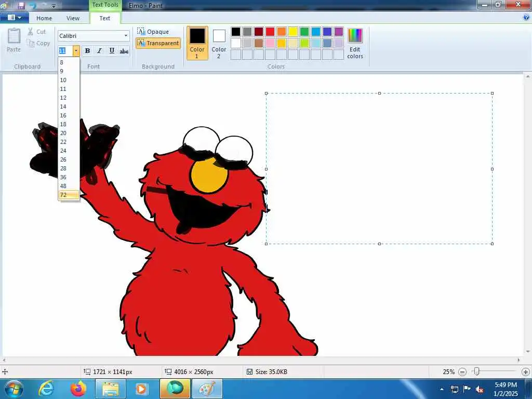This screenshot has width=532, height=399.
Task: Open Windows Explorer folder taskbar icon
Action: 111,389
